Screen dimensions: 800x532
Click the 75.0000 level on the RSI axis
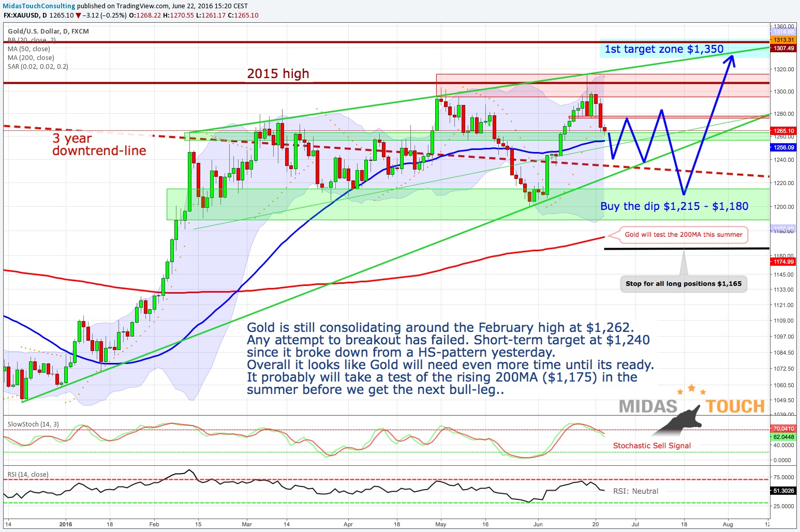point(783,477)
